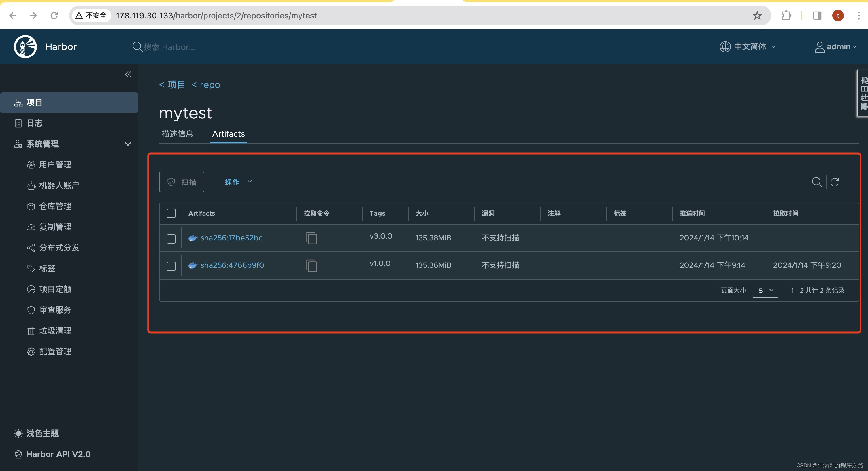This screenshot has height=471, width=868.
Task: Copy pull command for sha256:4766b9f0
Action: (311, 266)
